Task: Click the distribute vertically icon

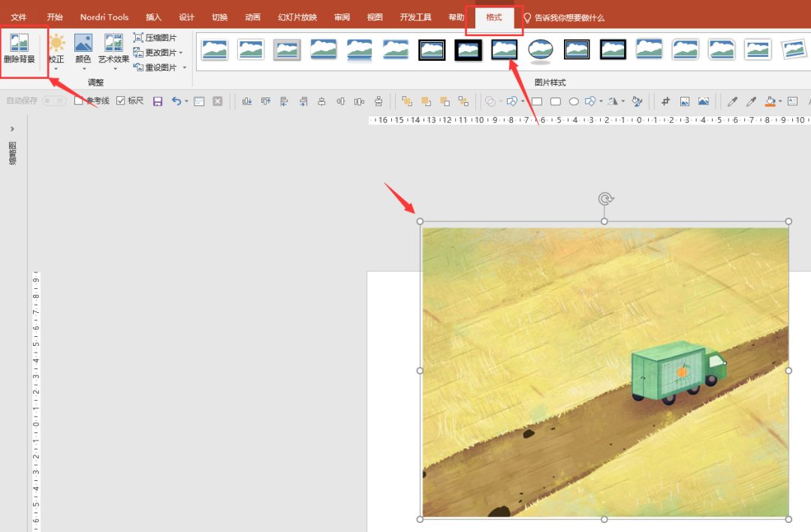Action: pos(378,101)
